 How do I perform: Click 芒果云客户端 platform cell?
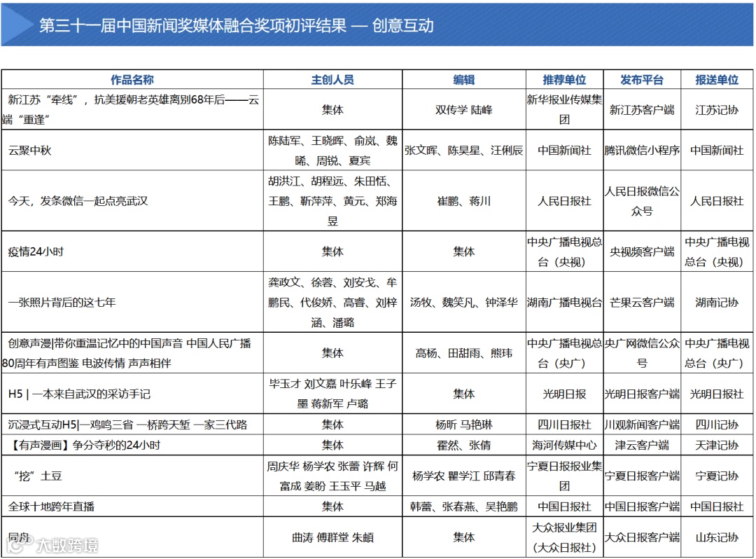pyautogui.click(x=642, y=302)
